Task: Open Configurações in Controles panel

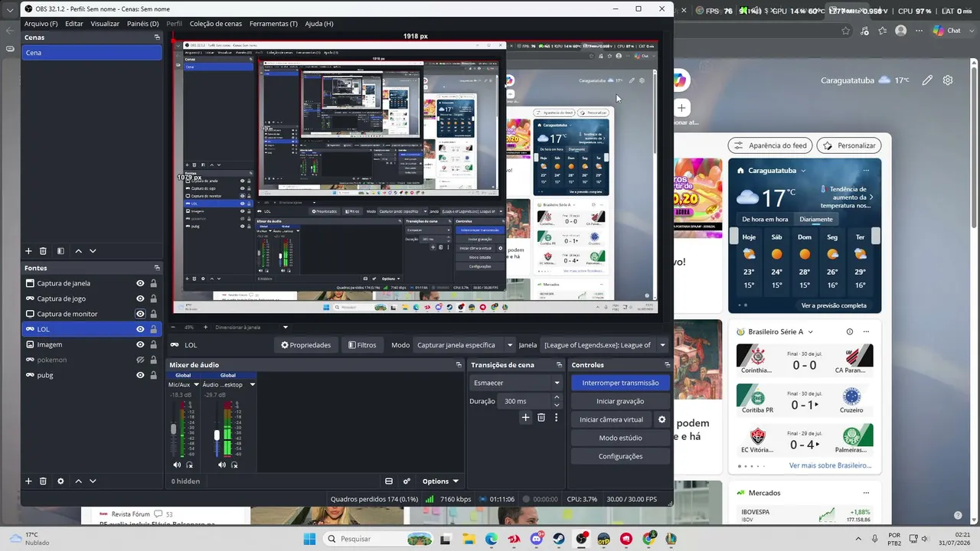Action: point(620,456)
